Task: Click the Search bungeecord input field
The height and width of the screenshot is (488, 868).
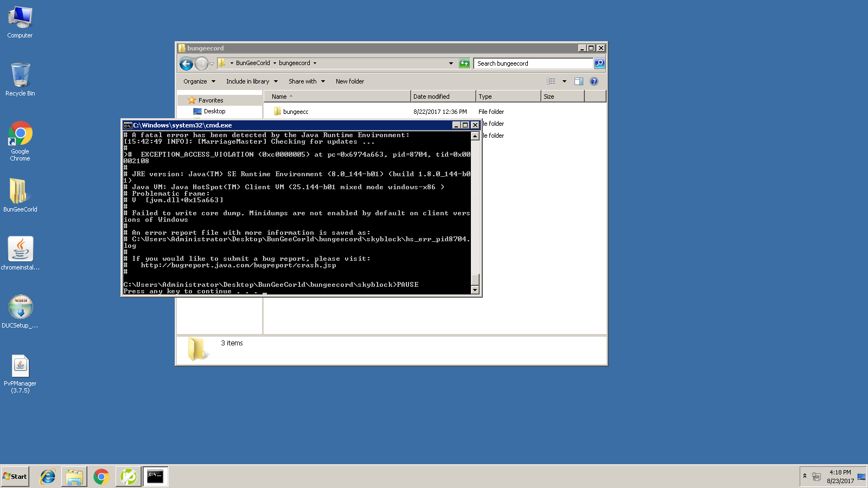Action: point(533,63)
